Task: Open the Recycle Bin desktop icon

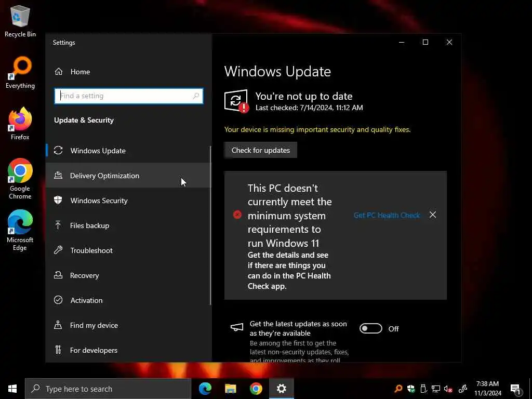Action: pos(20,21)
